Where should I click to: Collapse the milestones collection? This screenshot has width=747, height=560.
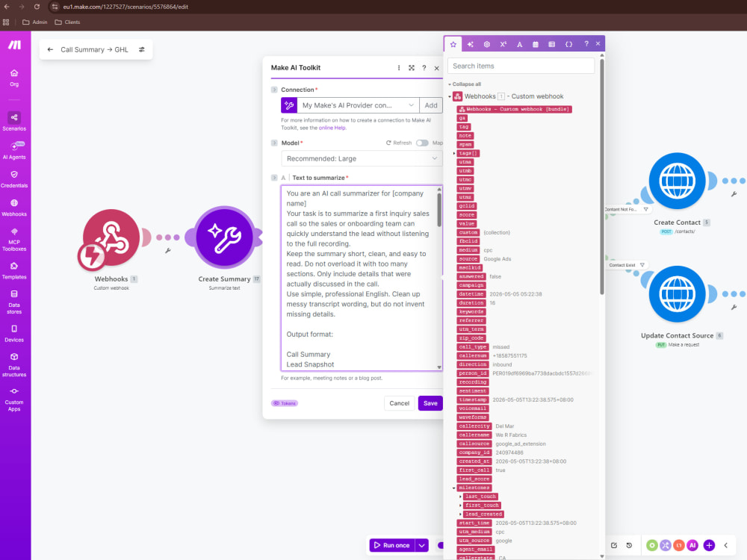click(454, 488)
